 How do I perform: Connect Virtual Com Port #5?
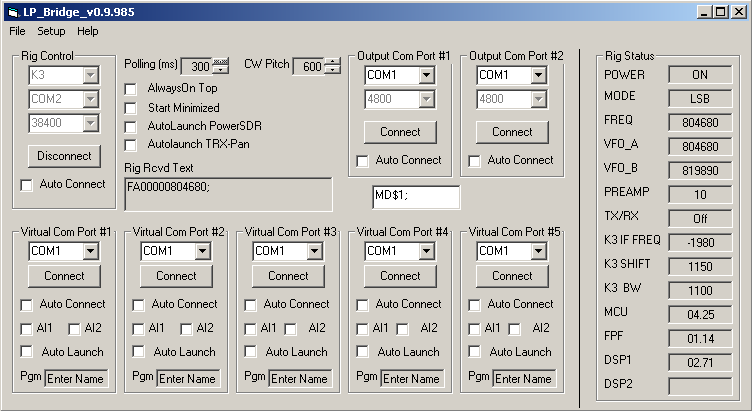pos(512,276)
